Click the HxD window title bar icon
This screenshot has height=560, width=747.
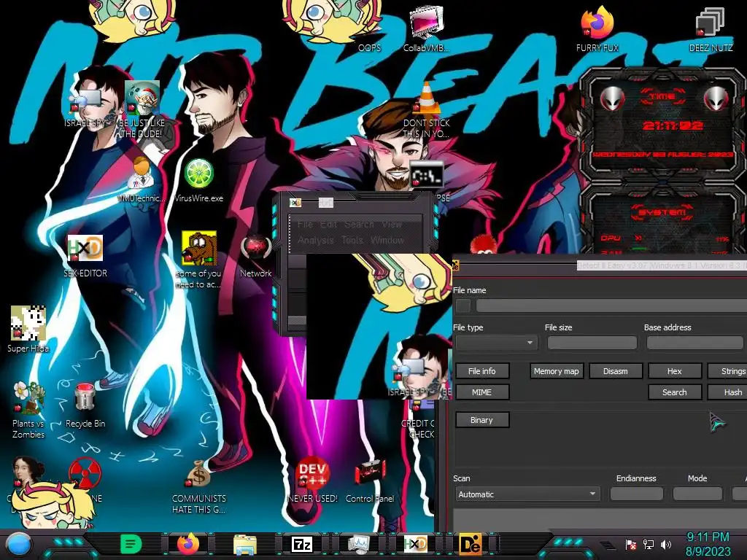295,203
